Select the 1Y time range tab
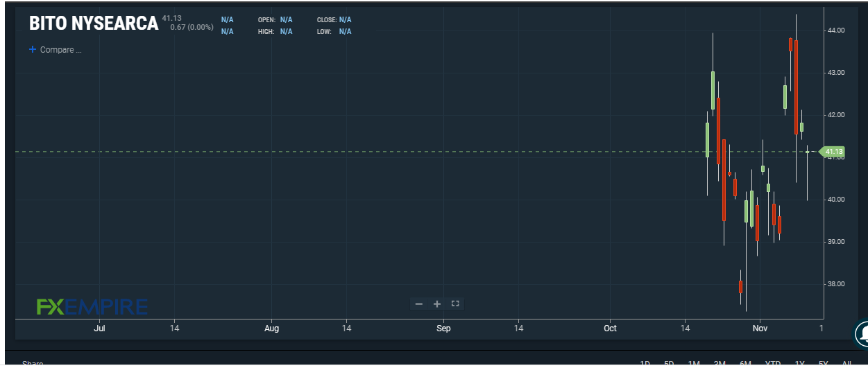Image resolution: width=868 pixels, height=368 pixels. [x=799, y=364]
